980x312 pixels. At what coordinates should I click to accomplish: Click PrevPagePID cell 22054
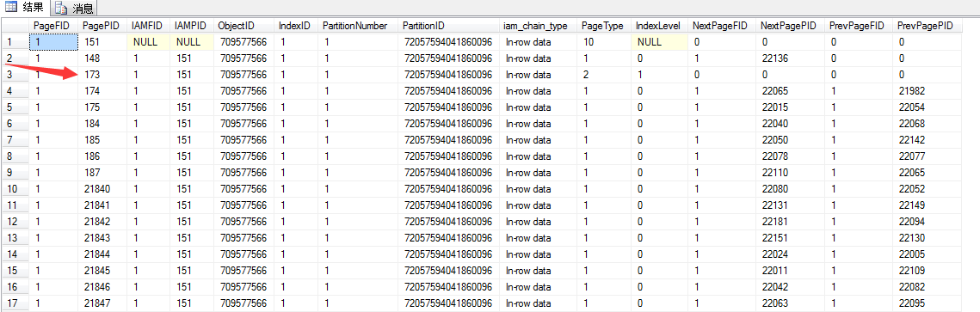tap(928, 107)
